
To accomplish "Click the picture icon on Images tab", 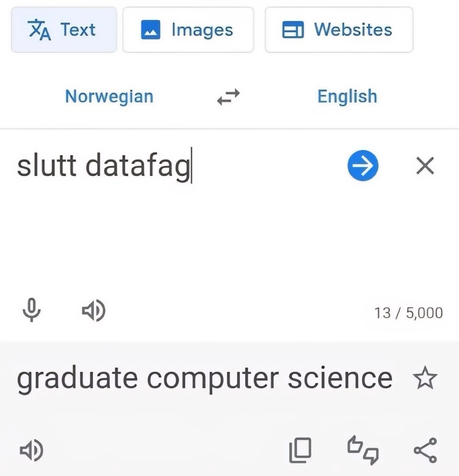I will pos(151,30).
